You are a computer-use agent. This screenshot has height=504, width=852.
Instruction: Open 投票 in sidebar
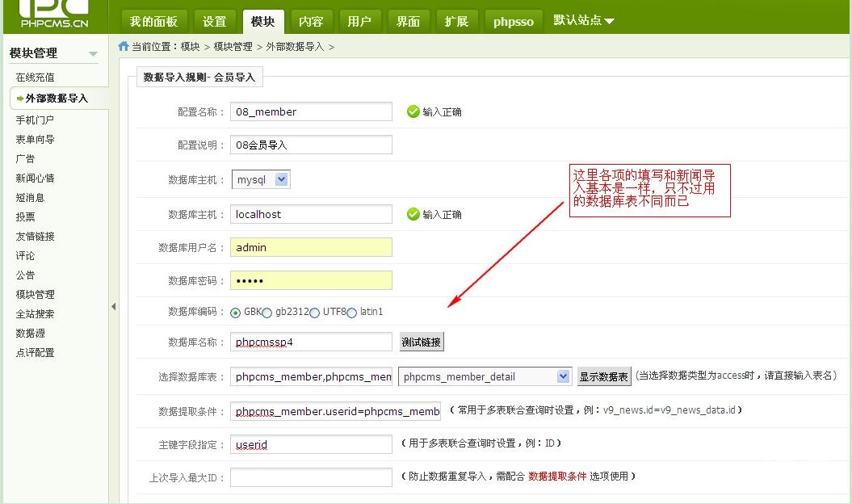[25, 217]
